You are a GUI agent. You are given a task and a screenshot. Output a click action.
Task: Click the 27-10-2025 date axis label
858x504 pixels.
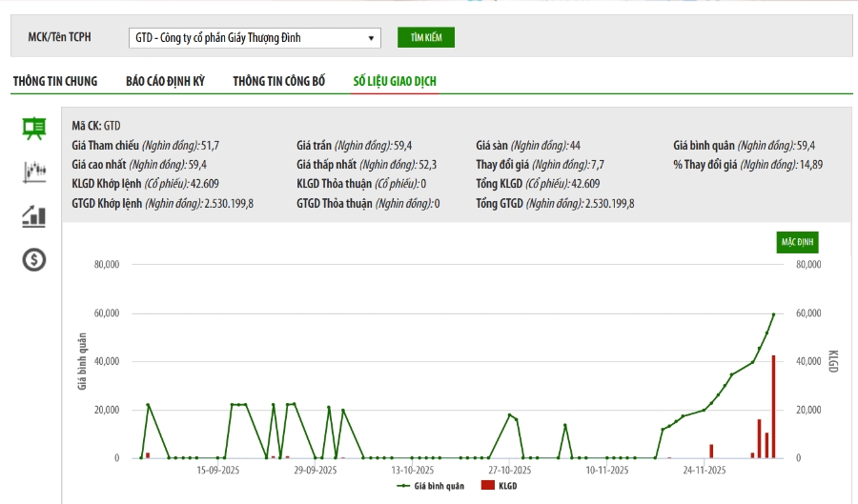coord(508,471)
